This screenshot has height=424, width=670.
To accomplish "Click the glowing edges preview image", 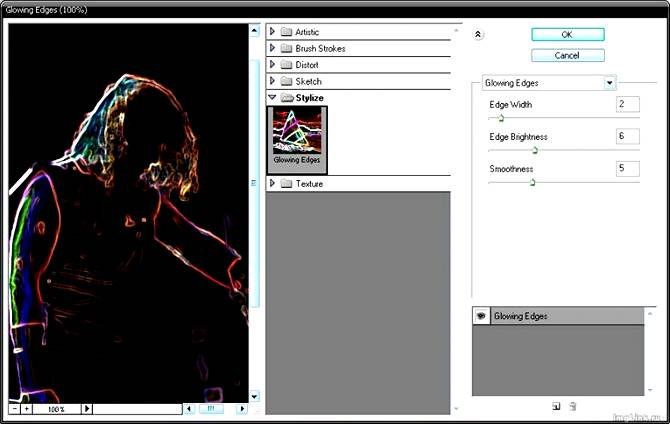I will [128, 213].
